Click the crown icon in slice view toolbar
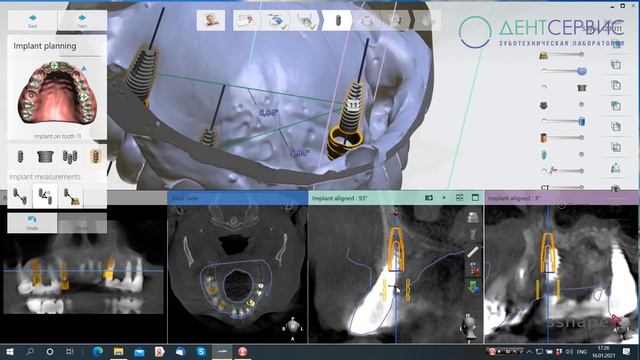 coord(473,217)
